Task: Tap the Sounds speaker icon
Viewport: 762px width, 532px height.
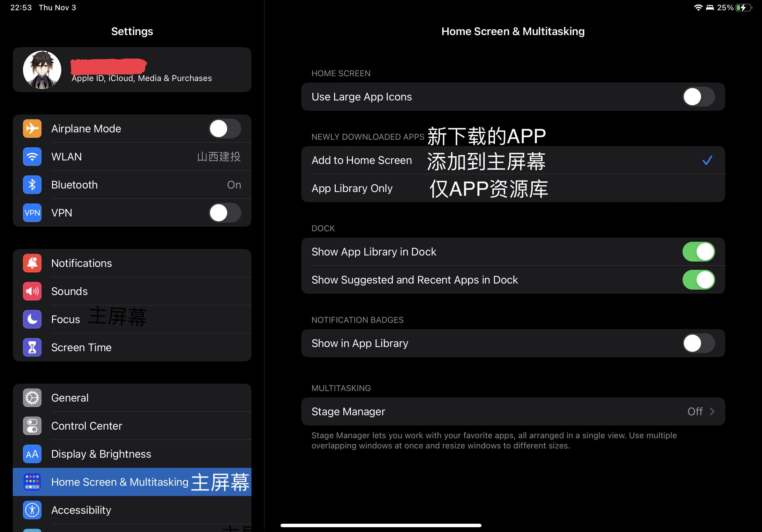Action: coord(32,291)
